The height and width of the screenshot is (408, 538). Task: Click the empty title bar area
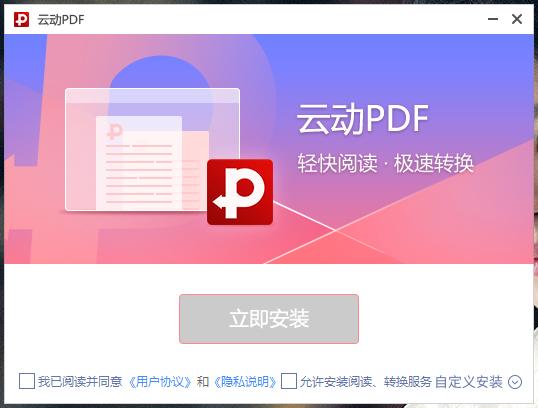[285, 19]
